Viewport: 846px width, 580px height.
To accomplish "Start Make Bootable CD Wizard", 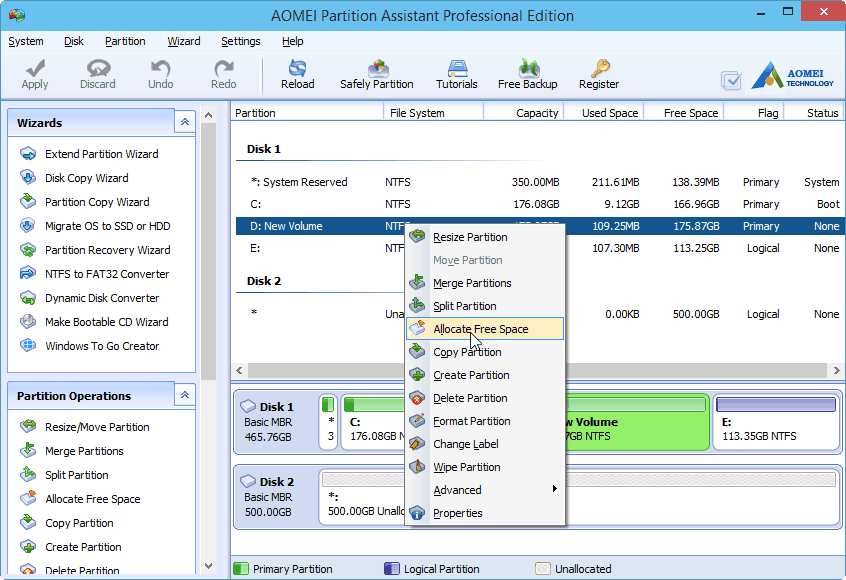I will coord(94,322).
